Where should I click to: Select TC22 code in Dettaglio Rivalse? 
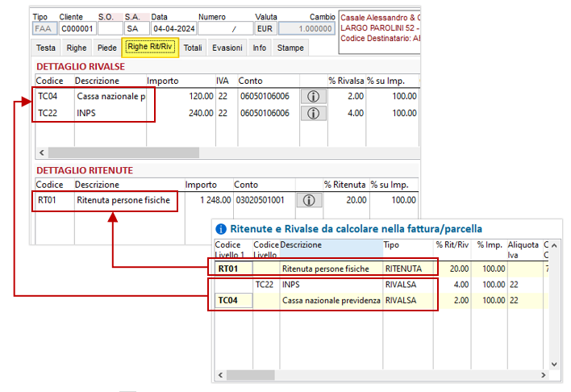(x=48, y=113)
